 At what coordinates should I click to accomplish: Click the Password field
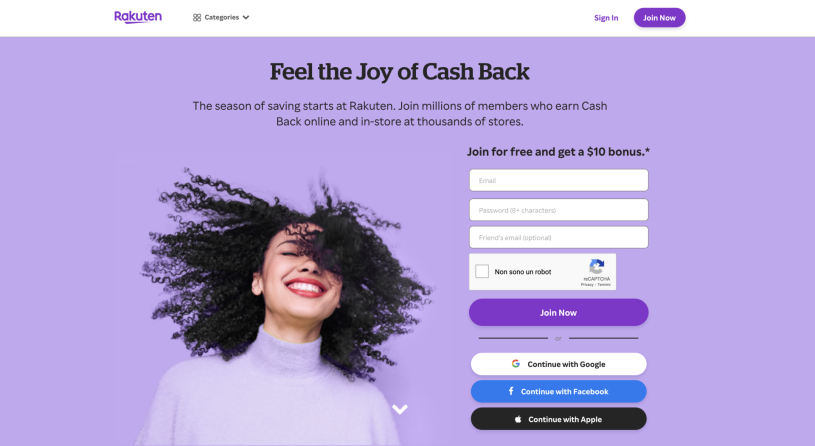click(x=558, y=210)
